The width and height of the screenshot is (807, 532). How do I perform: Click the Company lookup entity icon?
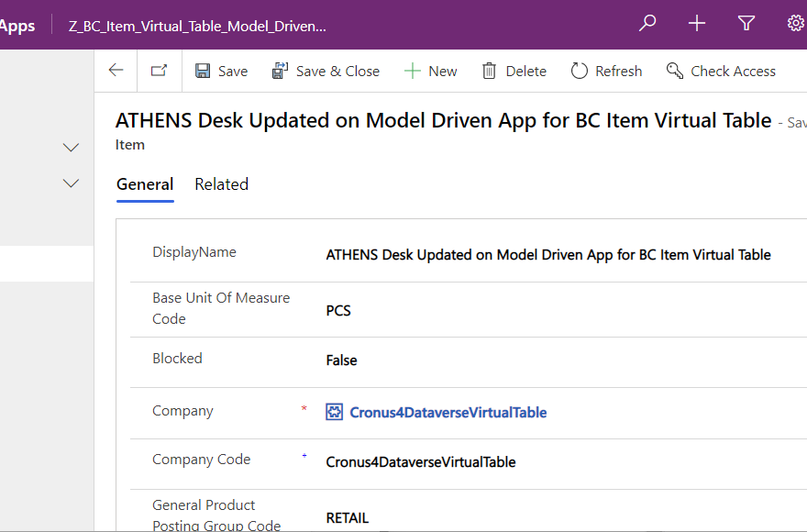pyautogui.click(x=334, y=412)
